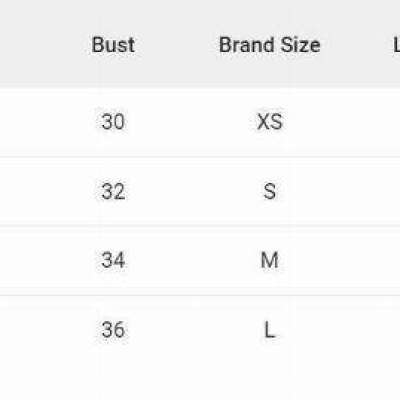Select the bust value 36 cell
400x400 pixels.
tap(113, 330)
